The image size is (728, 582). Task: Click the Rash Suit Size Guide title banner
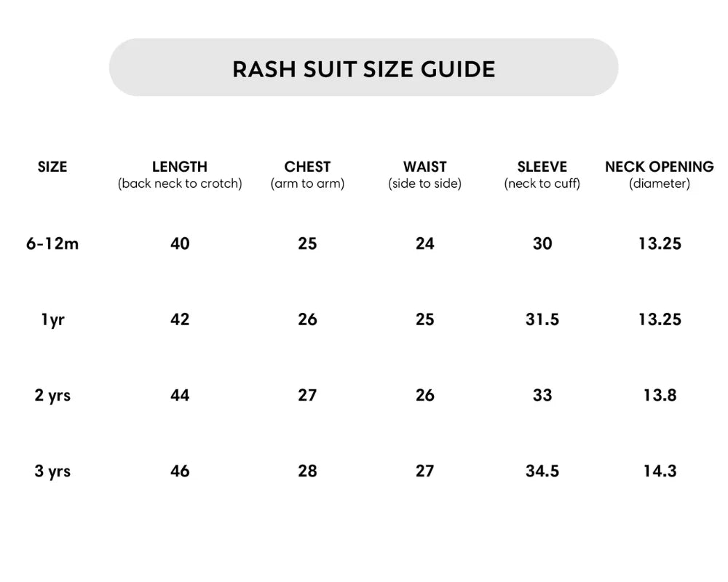pos(363,68)
